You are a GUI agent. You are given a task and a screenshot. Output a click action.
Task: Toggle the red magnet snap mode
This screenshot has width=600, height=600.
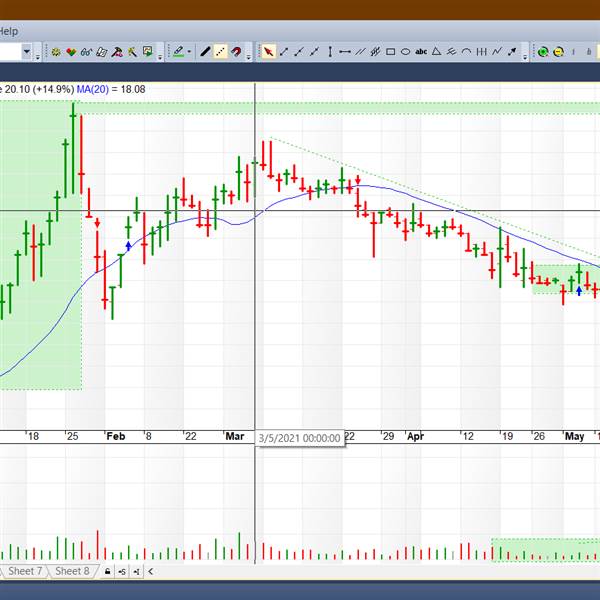(236, 52)
